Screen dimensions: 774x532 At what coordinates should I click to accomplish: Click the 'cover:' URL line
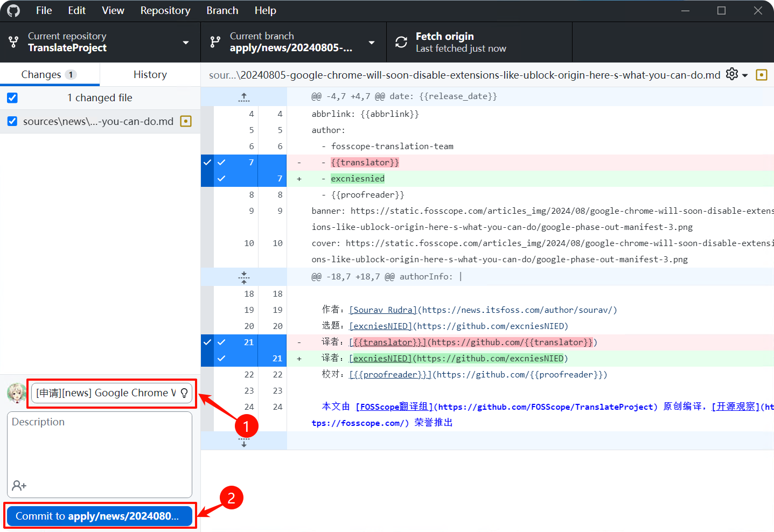(542, 251)
